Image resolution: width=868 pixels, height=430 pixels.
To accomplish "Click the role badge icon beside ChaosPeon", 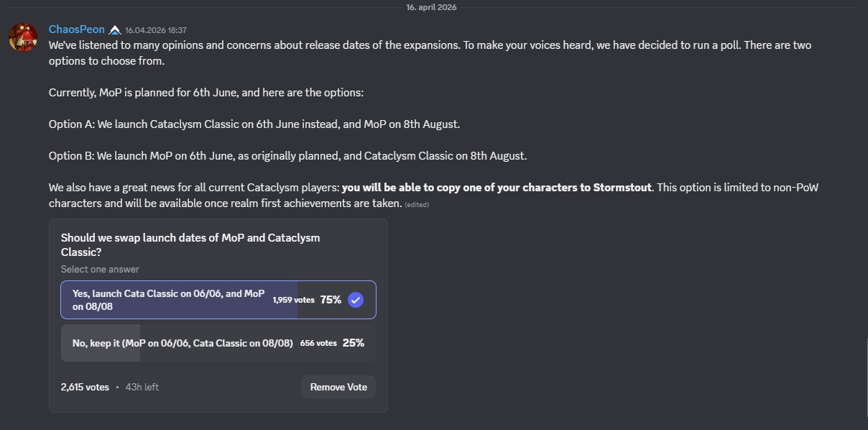I will [115, 30].
